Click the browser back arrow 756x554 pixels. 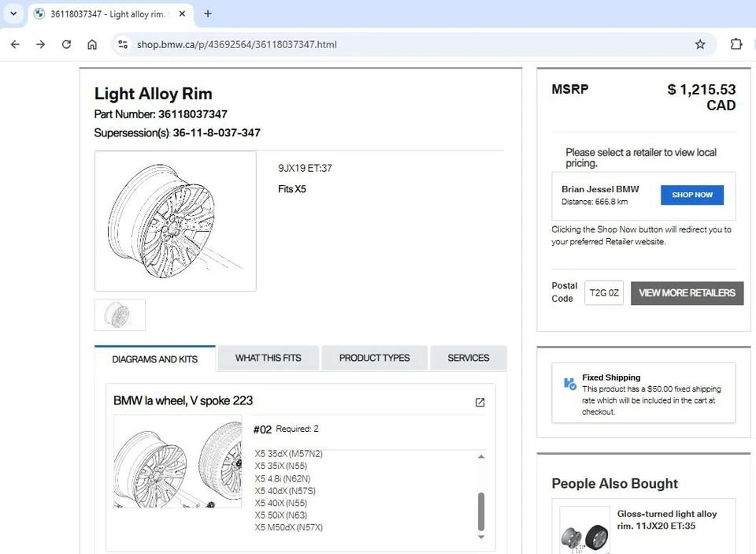(x=15, y=44)
